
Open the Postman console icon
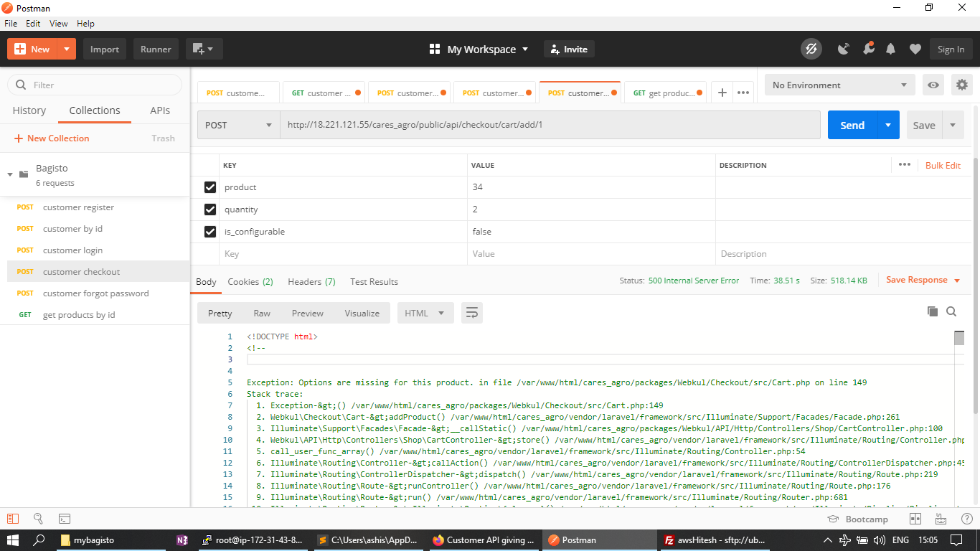65,519
